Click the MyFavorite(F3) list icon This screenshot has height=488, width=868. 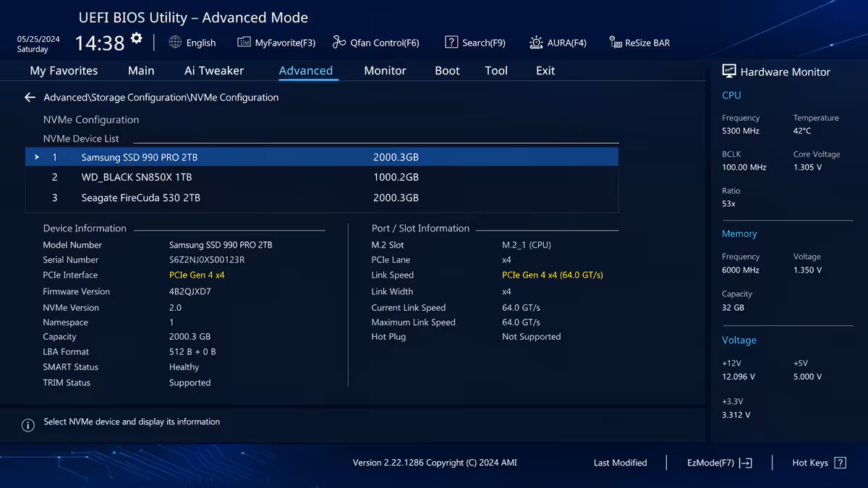[244, 42]
